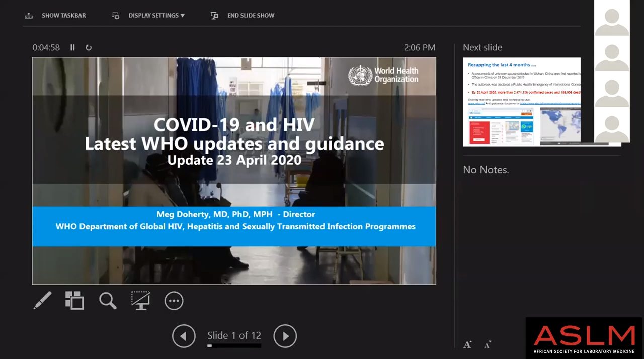The image size is (644, 359).
Task: Go to the previous slide
Action: (x=184, y=336)
